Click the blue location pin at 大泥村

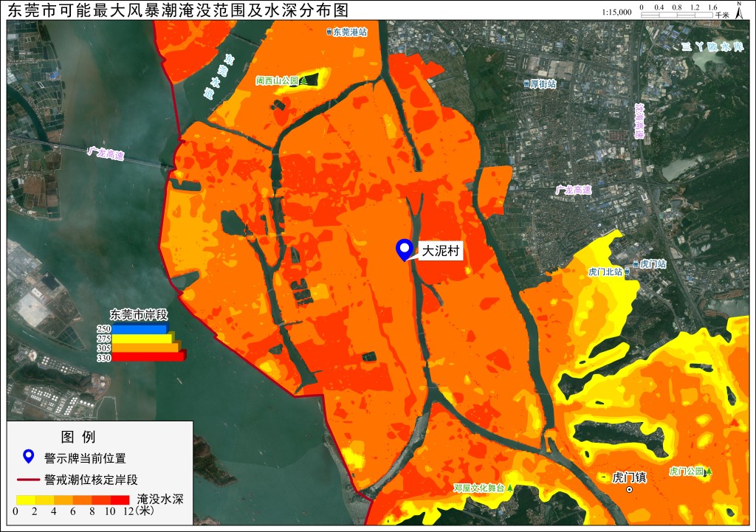(404, 250)
